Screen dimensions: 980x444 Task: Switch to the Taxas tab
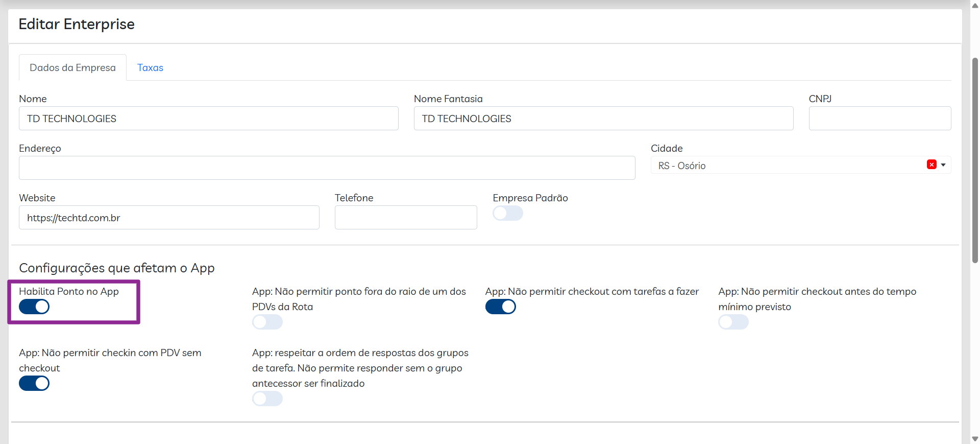click(x=150, y=67)
